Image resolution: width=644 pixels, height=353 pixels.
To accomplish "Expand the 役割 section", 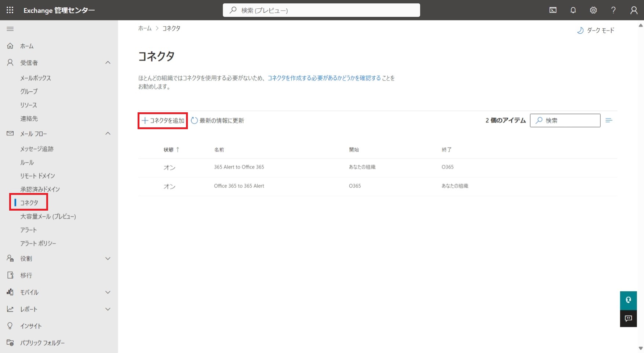I will [108, 259].
